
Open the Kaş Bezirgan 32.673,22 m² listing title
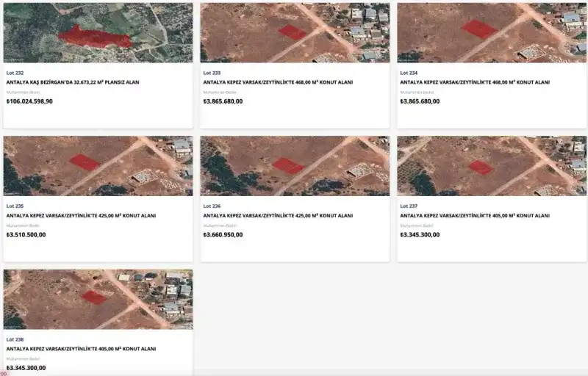coord(73,83)
